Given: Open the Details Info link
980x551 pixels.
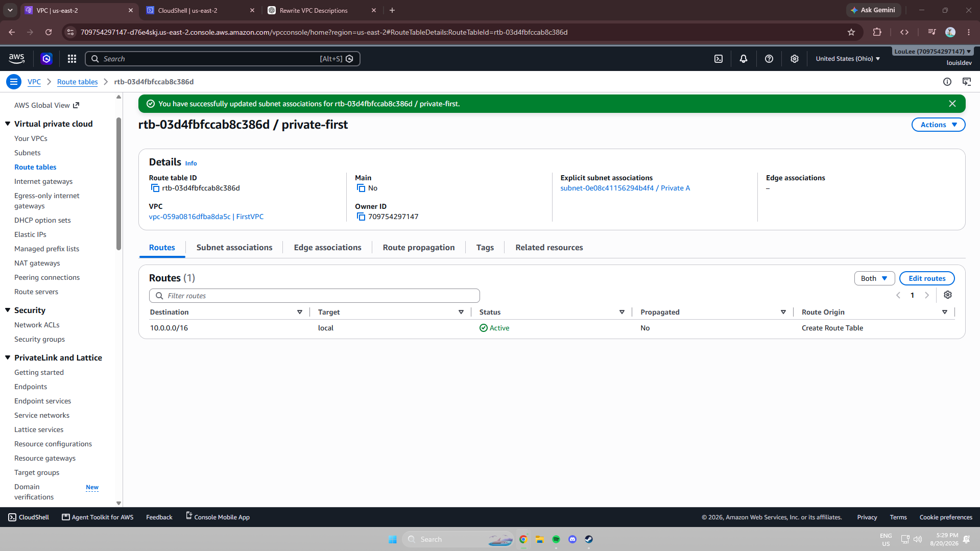Looking at the screenshot, I should (x=191, y=163).
